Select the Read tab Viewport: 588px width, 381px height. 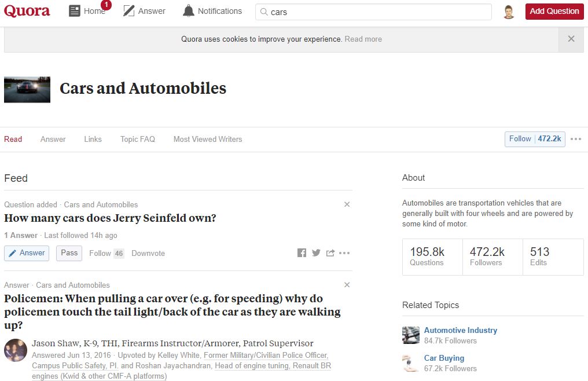point(13,140)
